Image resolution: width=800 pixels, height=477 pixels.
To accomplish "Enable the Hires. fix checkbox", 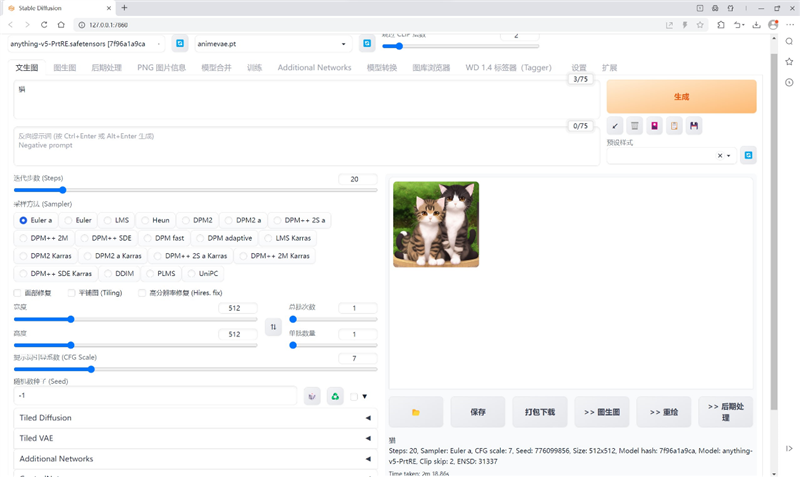I will [142, 293].
